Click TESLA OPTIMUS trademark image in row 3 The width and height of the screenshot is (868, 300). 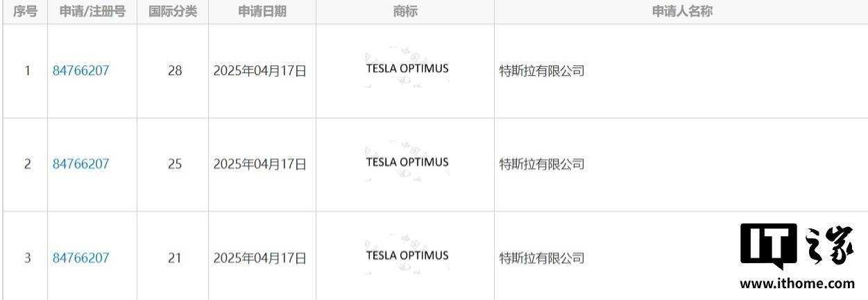pos(407,256)
